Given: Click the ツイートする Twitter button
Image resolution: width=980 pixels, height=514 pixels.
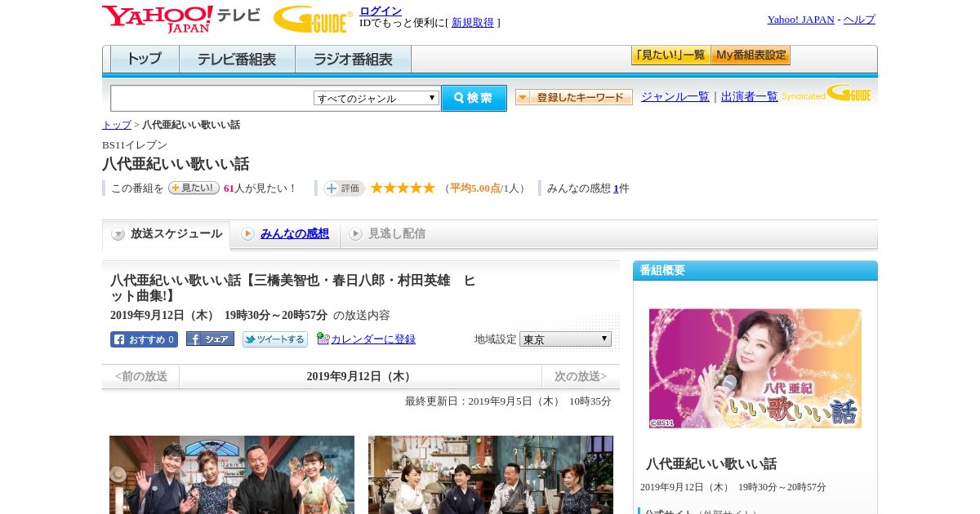Looking at the screenshot, I should 275,339.
